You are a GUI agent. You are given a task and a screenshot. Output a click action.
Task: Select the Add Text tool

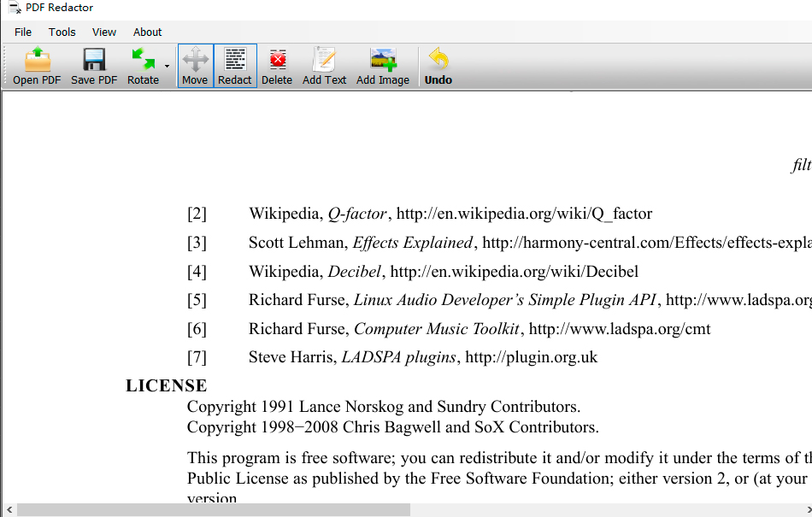tap(324, 66)
